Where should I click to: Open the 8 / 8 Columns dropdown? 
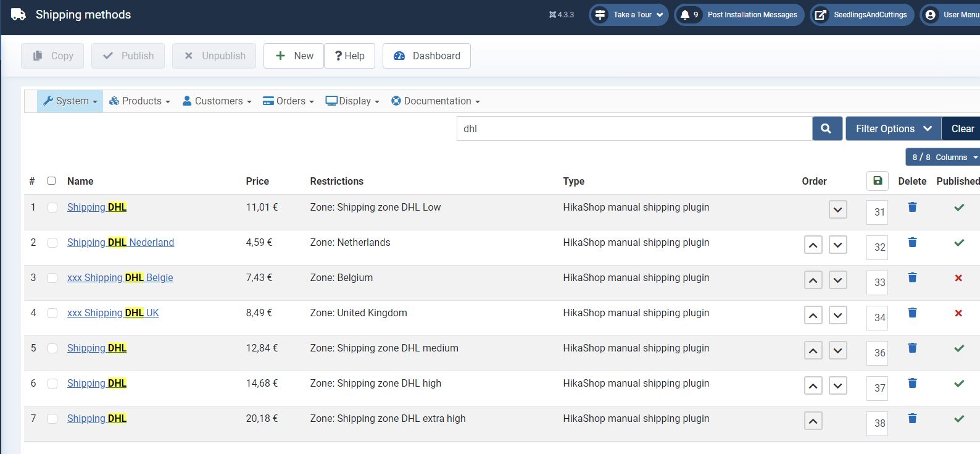point(944,157)
